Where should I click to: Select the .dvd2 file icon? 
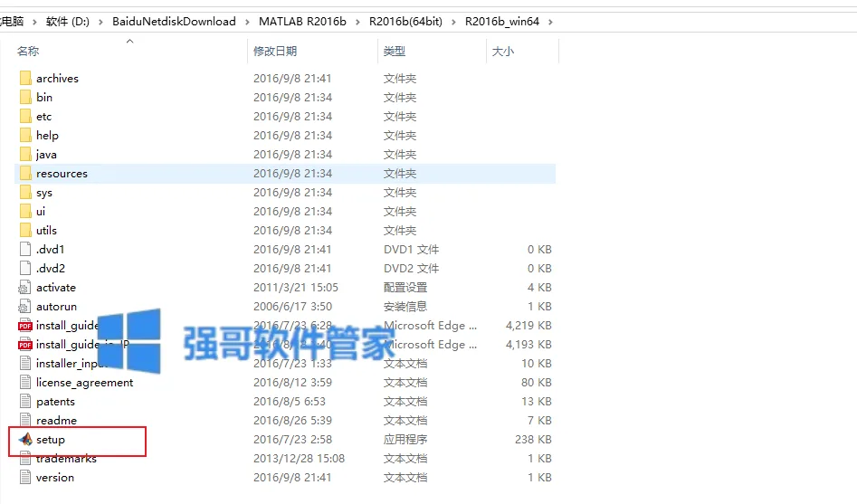[25, 269]
